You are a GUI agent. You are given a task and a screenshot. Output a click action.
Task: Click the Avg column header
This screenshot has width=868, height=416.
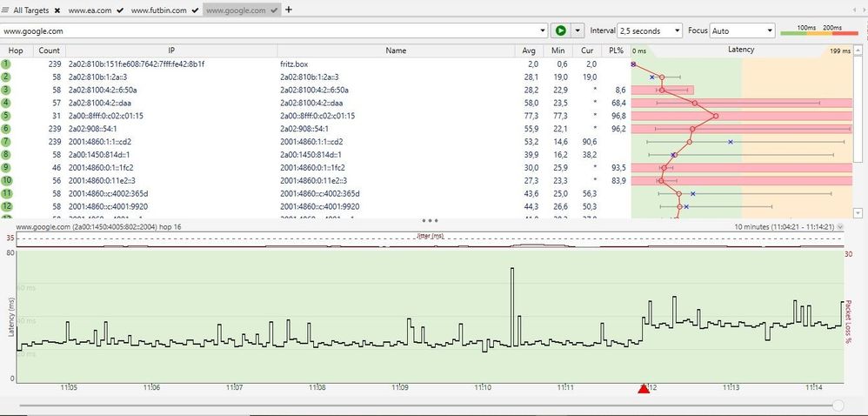coord(529,50)
